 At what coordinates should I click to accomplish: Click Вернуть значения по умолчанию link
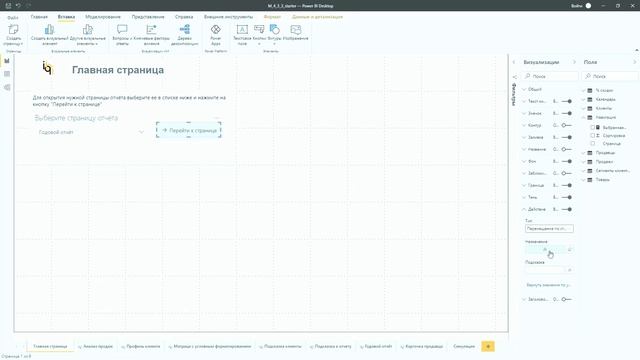(549, 285)
